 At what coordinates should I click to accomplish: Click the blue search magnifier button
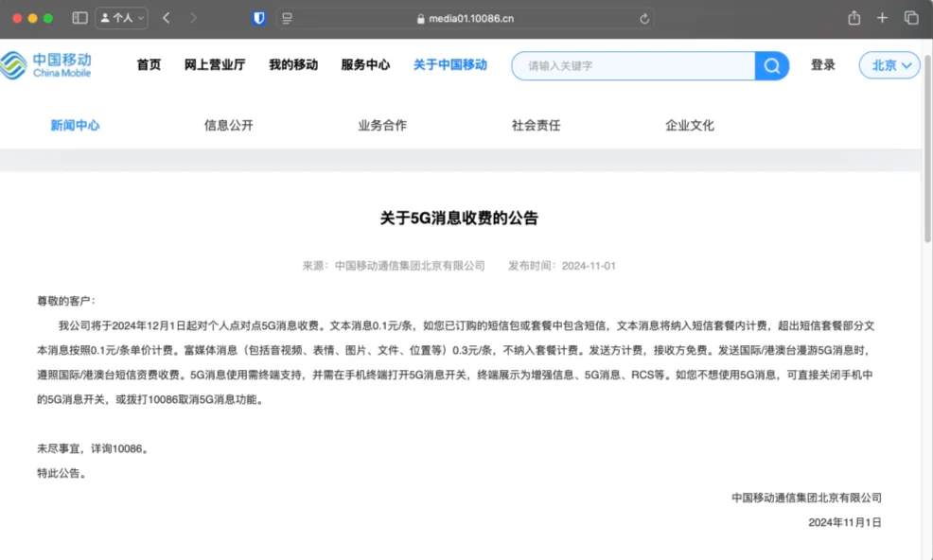click(x=772, y=65)
